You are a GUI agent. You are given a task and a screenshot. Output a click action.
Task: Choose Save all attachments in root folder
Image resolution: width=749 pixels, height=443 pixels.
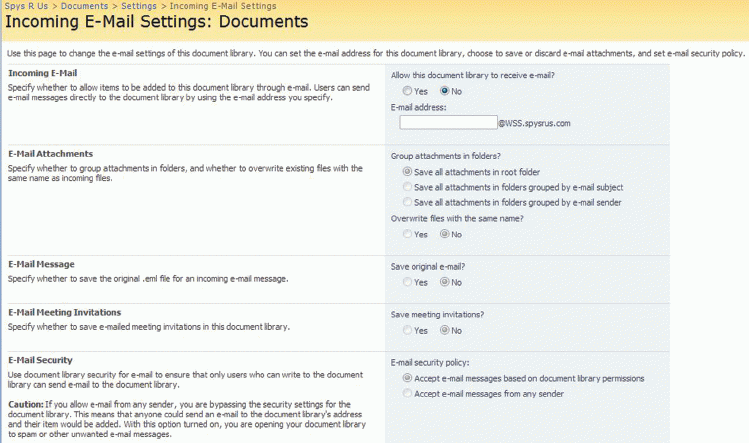(x=407, y=172)
